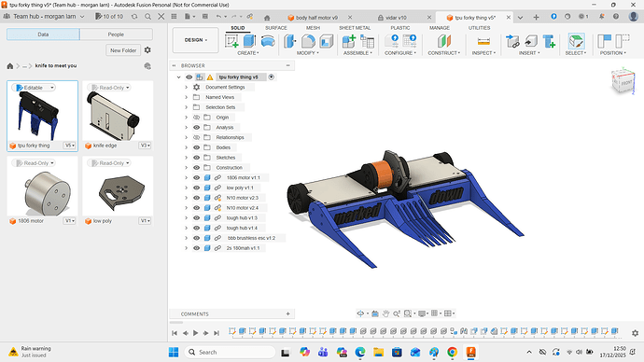This screenshot has width=644, height=362.
Task: Toggle visibility of Analysis folder
Action: coord(197,127)
